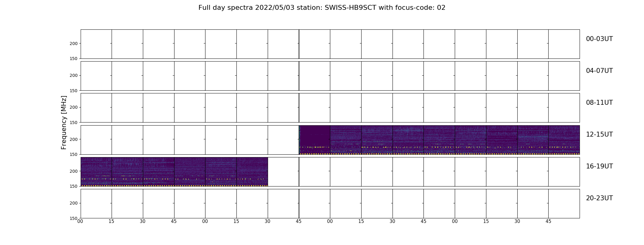This screenshot has width=644, height=245.
Task: Click the 150 tick label of the 00-03UT row
Action: (x=74, y=58)
